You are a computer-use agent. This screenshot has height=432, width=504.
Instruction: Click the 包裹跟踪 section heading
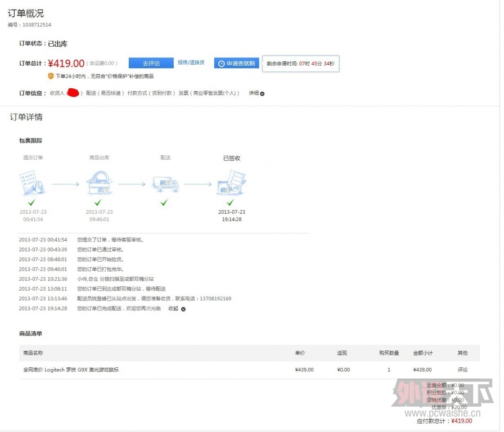click(30, 141)
